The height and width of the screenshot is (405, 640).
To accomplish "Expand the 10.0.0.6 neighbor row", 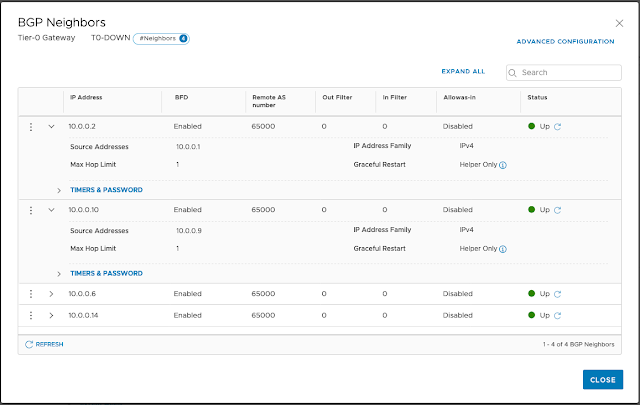I will point(51,294).
